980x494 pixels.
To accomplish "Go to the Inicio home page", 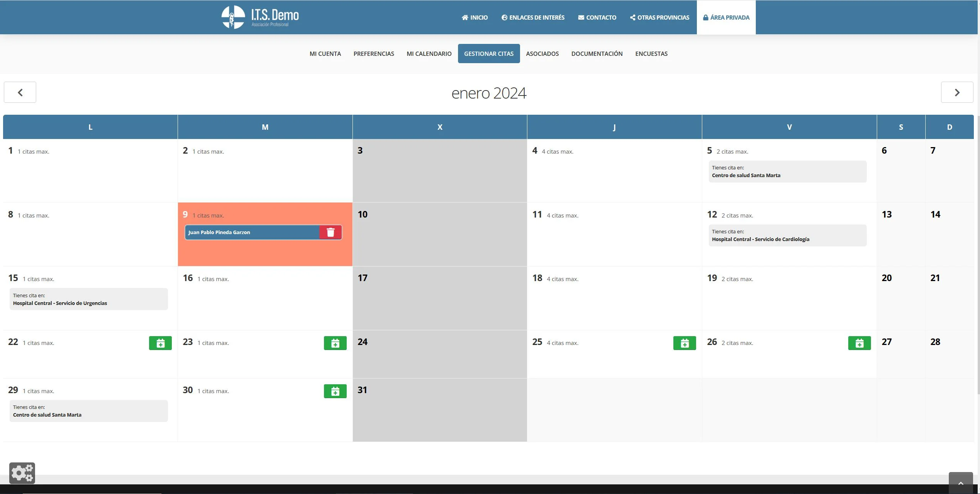I will coord(475,17).
